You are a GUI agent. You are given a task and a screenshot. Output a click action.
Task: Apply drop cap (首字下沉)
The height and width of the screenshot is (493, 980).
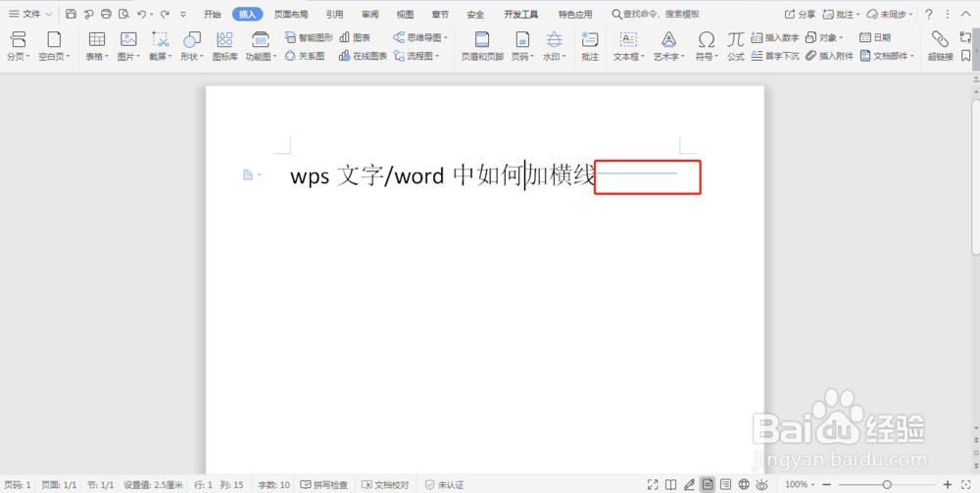pos(775,56)
